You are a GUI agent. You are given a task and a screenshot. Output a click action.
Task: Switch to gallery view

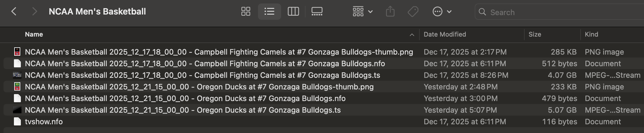point(317,12)
